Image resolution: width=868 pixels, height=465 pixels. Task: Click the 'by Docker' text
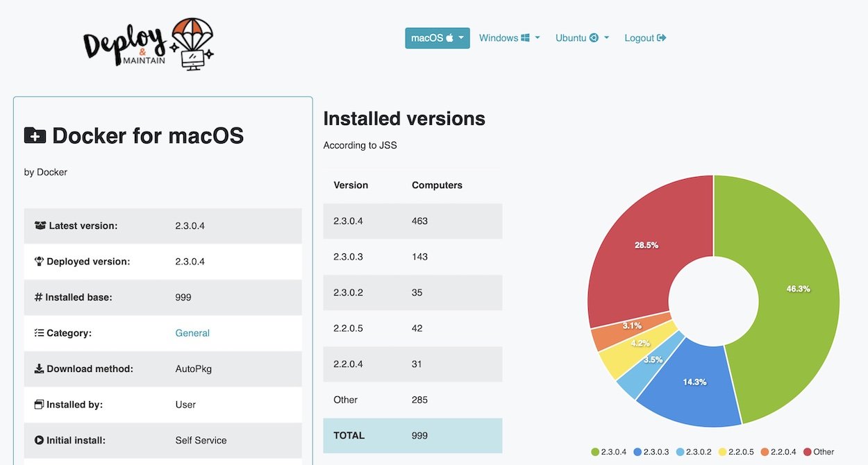click(x=46, y=172)
